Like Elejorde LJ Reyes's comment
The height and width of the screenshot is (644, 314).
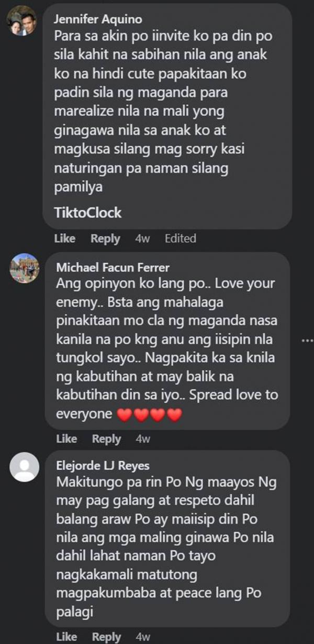pyautogui.click(x=66, y=637)
